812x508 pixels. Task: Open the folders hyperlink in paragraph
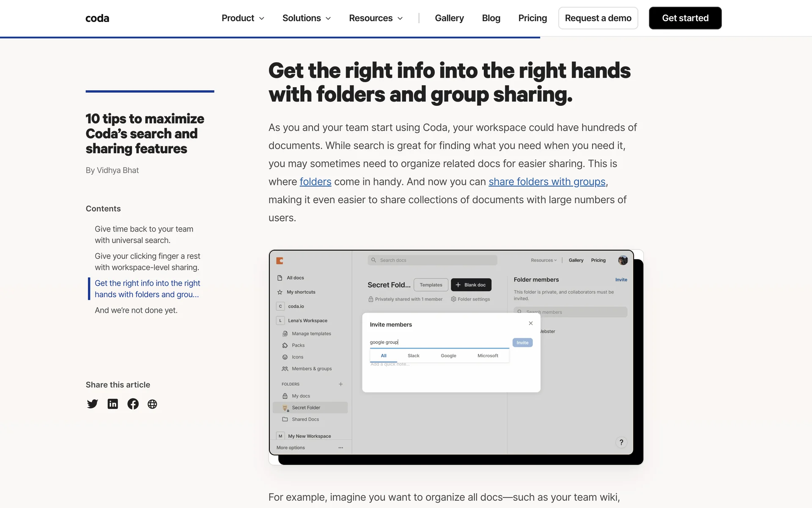click(315, 182)
